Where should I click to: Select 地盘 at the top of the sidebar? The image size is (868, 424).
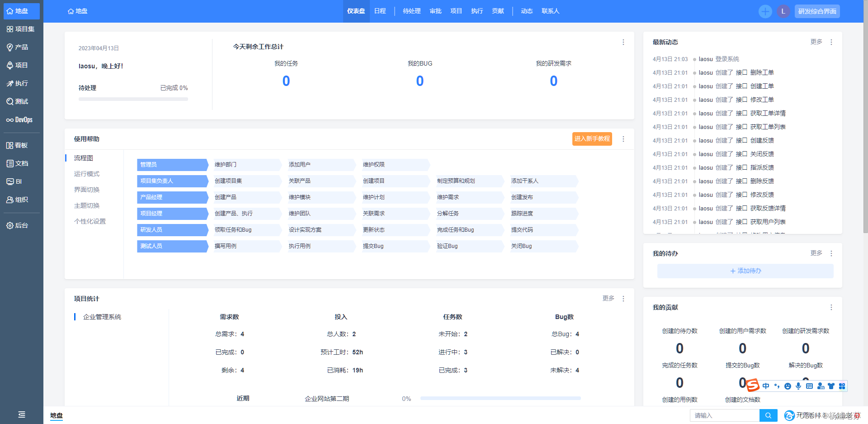tap(21, 11)
